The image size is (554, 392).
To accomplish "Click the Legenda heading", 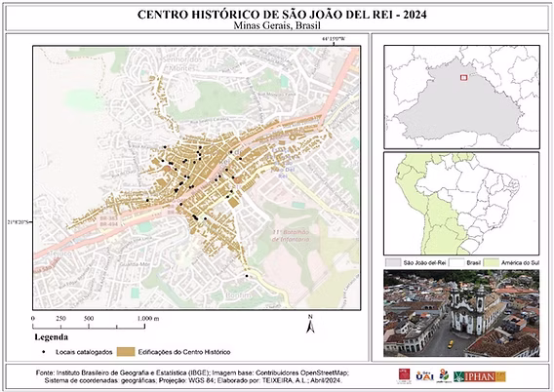I will click(x=52, y=337).
